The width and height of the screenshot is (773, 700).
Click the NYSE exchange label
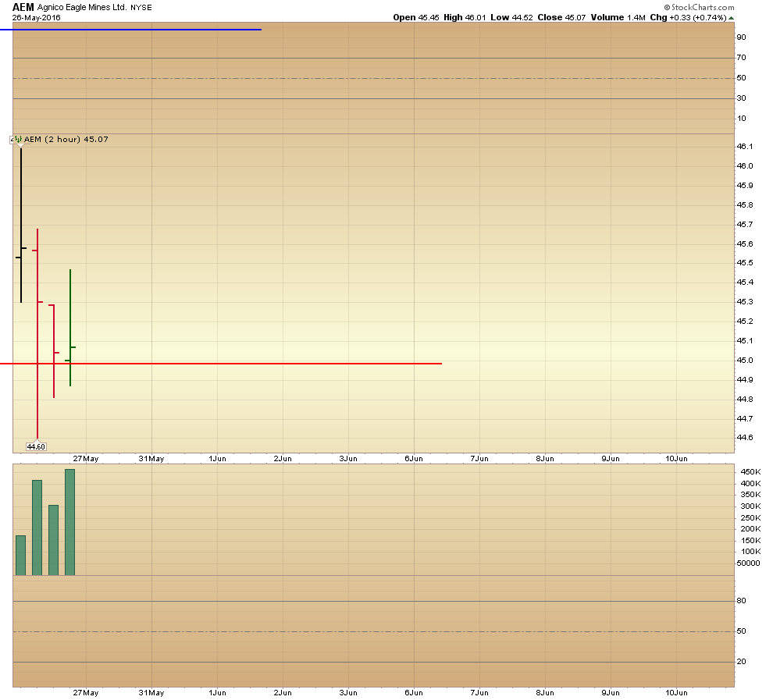tap(141, 8)
